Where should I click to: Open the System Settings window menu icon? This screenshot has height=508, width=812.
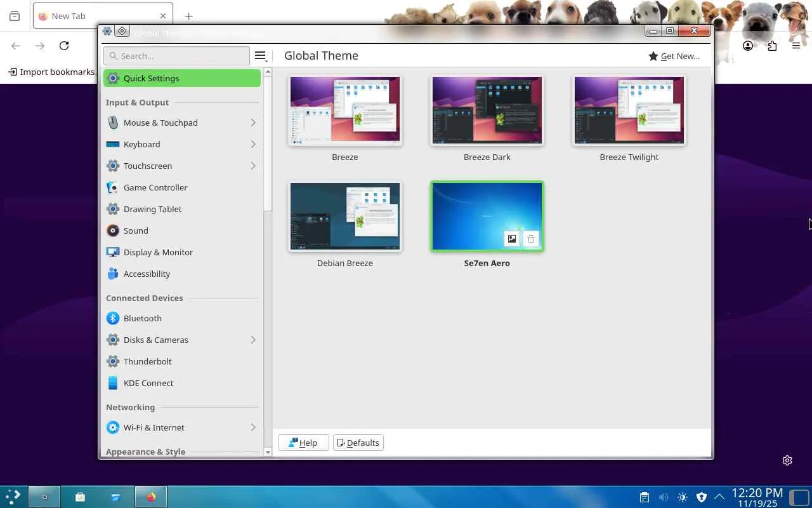tap(107, 31)
